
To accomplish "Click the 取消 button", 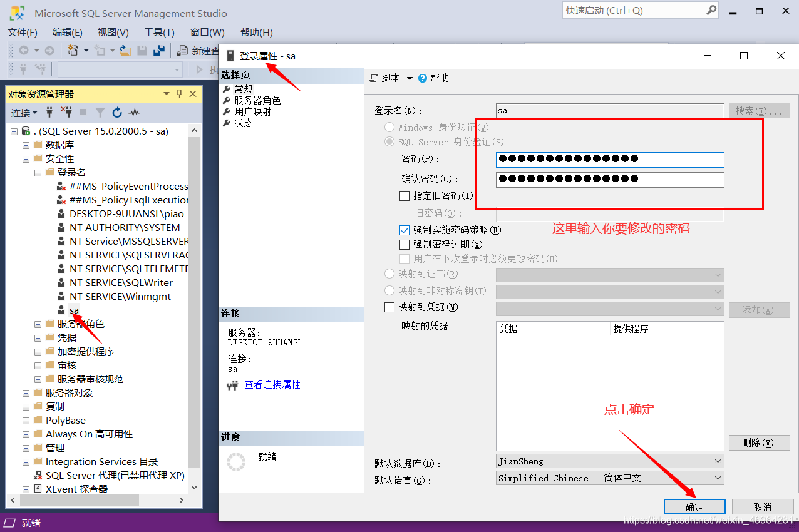I will point(763,507).
